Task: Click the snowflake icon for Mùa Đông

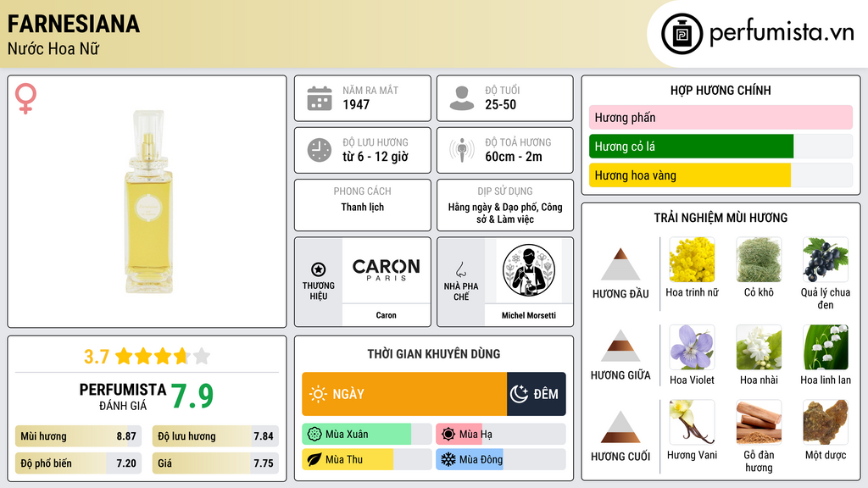Action: tap(448, 460)
